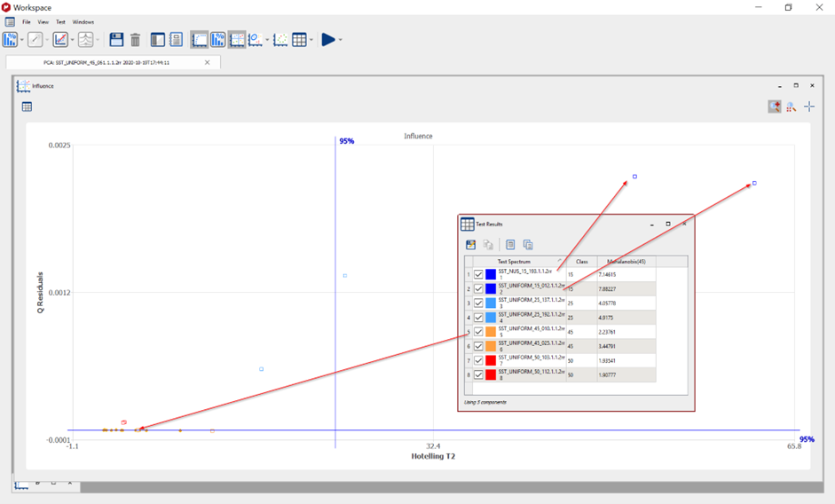Expand dropdown next to first bar chart icon
The height and width of the screenshot is (504, 835).
click(x=21, y=40)
